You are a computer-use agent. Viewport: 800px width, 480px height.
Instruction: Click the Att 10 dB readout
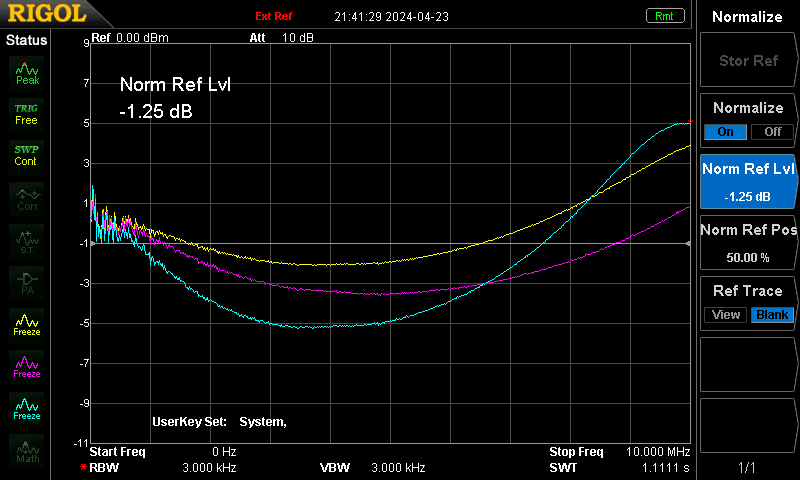pos(282,38)
